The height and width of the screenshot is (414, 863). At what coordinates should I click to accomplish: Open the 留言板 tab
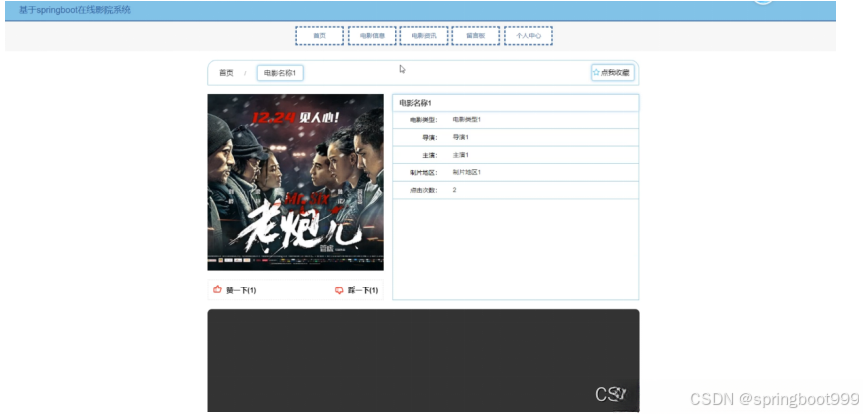[x=476, y=36]
